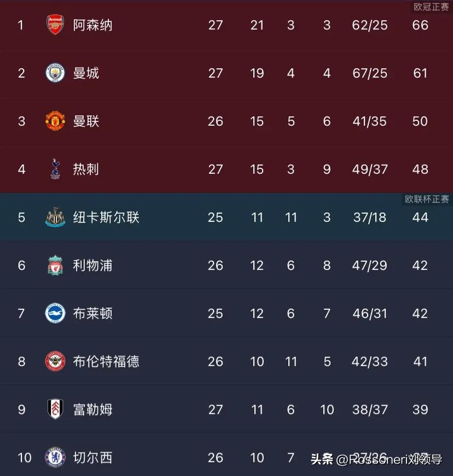Image resolution: width=453 pixels, height=476 pixels.
Task: Select the 纽卡斯尔联 team name
Action: point(106,218)
